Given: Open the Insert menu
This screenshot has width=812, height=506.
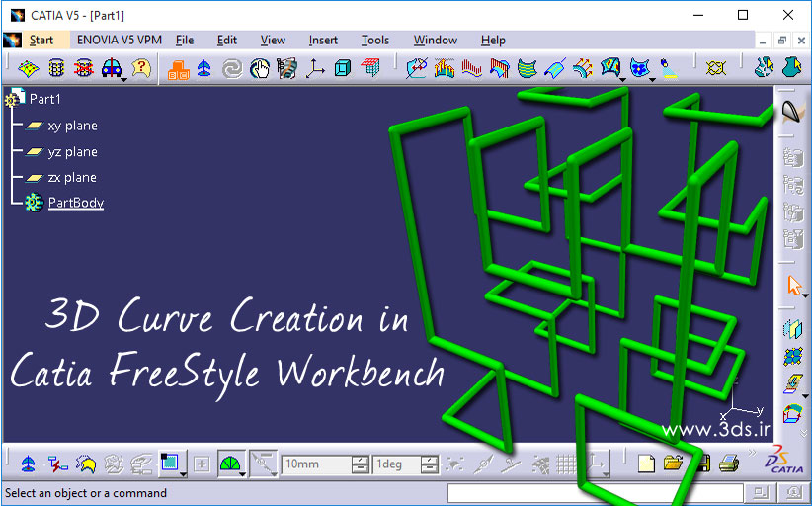Looking at the screenshot, I should click(x=323, y=40).
